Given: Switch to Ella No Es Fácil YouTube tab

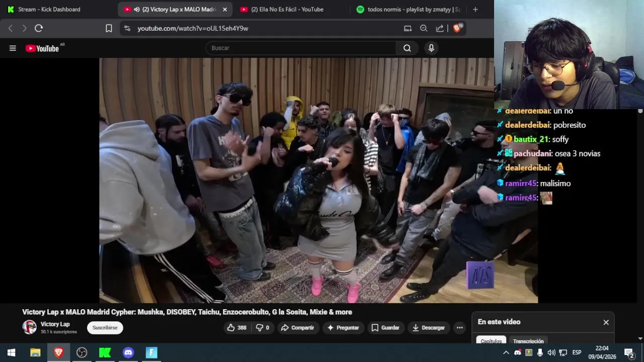Looking at the screenshot, I should point(287,9).
